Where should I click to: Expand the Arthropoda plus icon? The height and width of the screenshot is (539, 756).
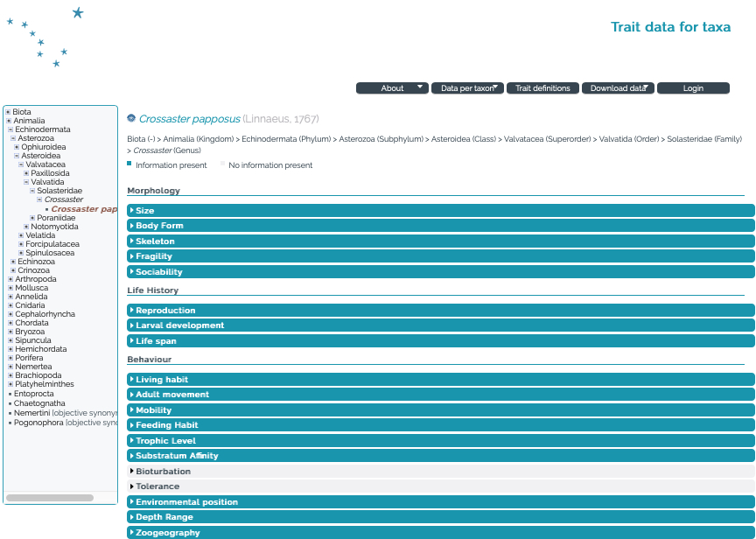(x=10, y=279)
